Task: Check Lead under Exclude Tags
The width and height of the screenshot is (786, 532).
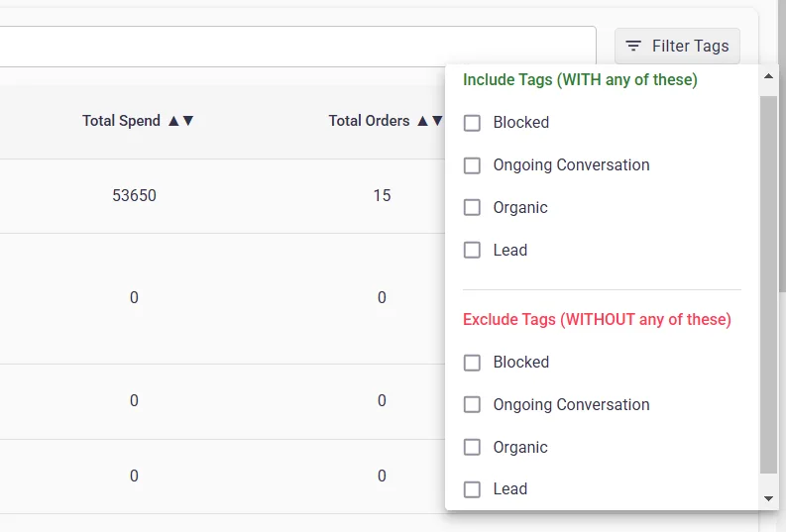Action: pos(472,489)
